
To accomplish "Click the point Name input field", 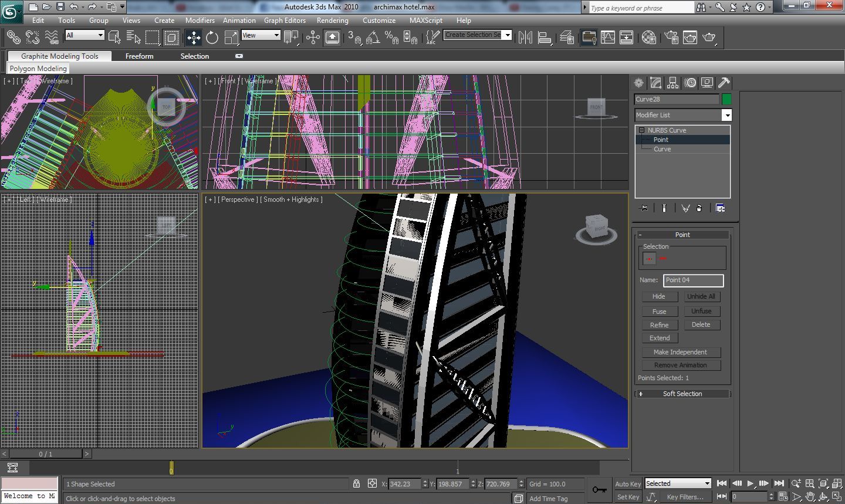I will 693,280.
